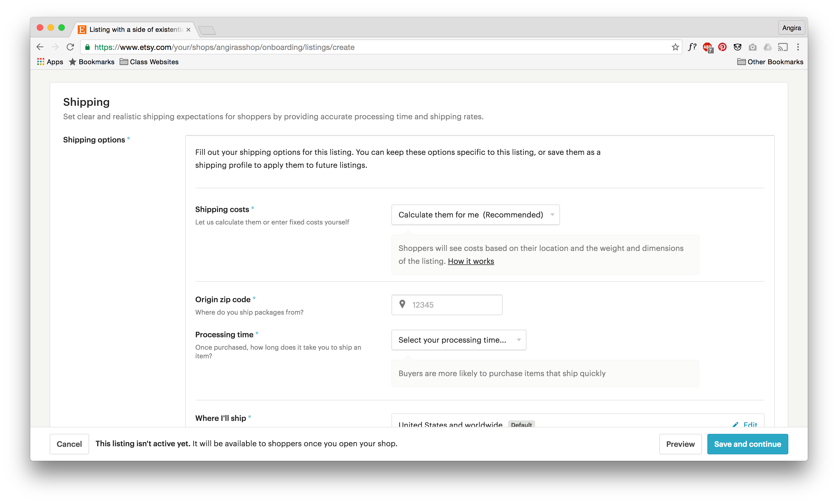Open the Apps shortcut in bookmarks bar
The width and height of the screenshot is (838, 504).
tap(50, 62)
